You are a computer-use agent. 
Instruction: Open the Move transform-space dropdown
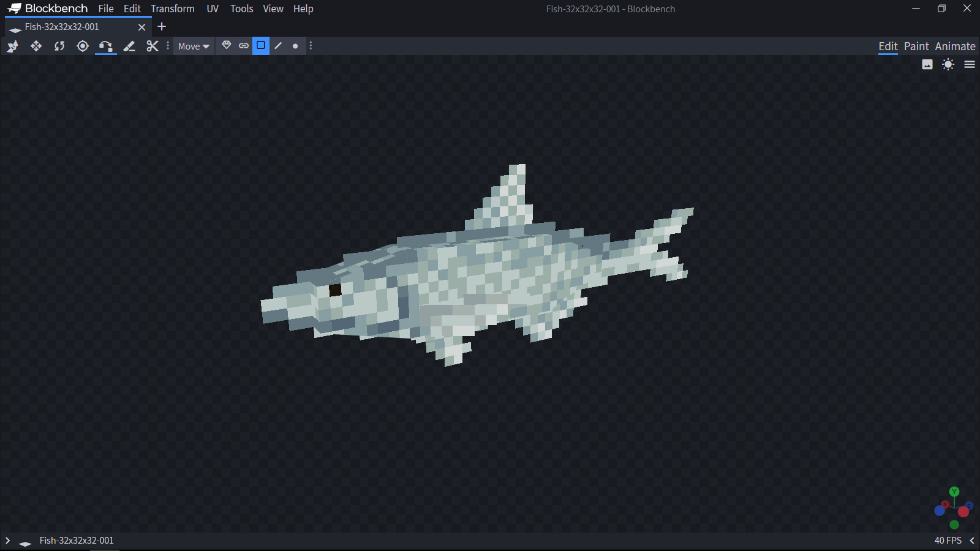click(194, 46)
